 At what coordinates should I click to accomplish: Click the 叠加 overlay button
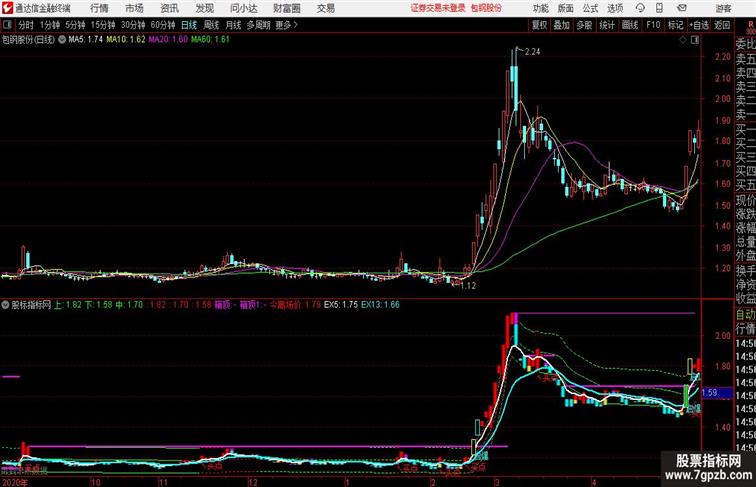click(x=562, y=25)
